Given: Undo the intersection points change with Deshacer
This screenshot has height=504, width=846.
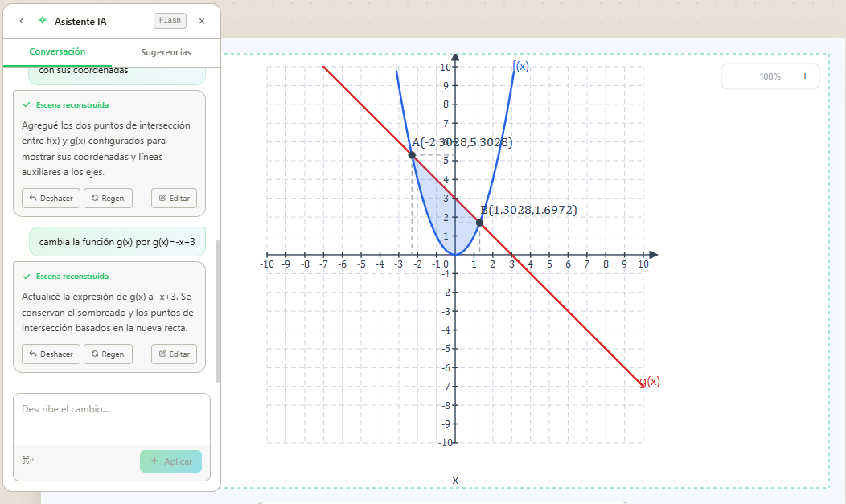Looking at the screenshot, I should (x=51, y=199).
